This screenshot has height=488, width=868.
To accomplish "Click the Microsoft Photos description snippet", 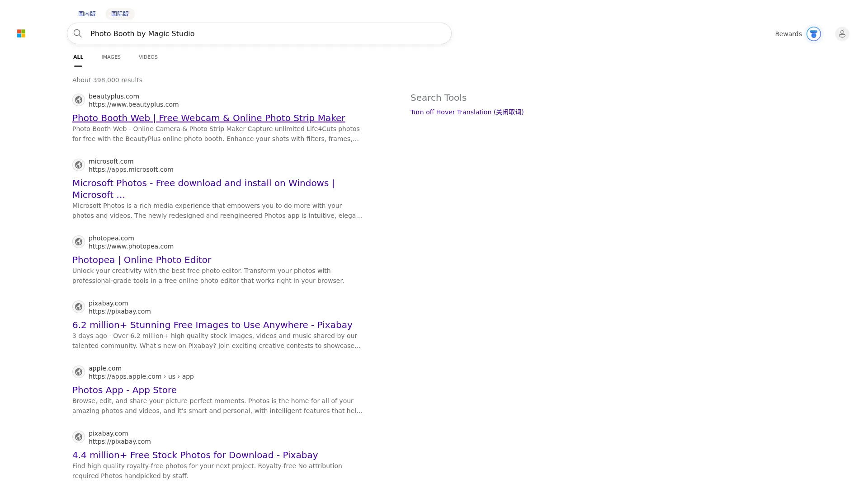I will click(217, 211).
